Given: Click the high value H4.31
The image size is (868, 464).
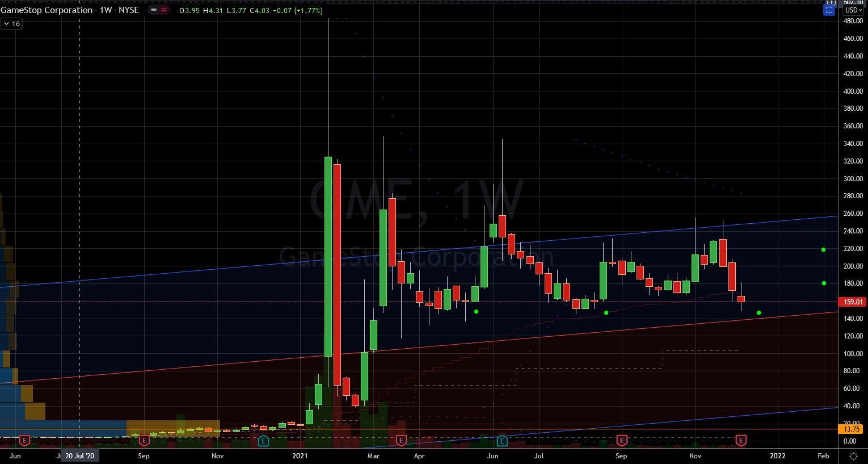Looking at the screenshot, I should [213, 11].
